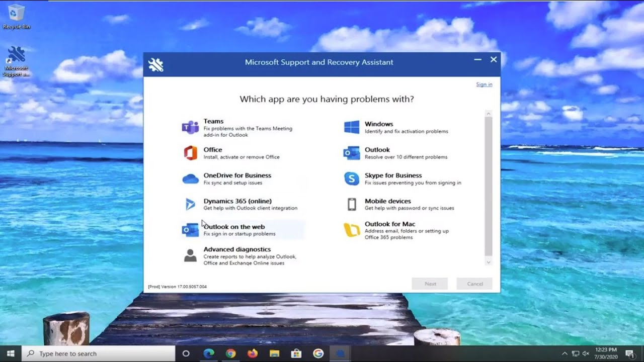The height and width of the screenshot is (362, 644).
Task: Open the Windows Start menu
Action: click(11, 353)
